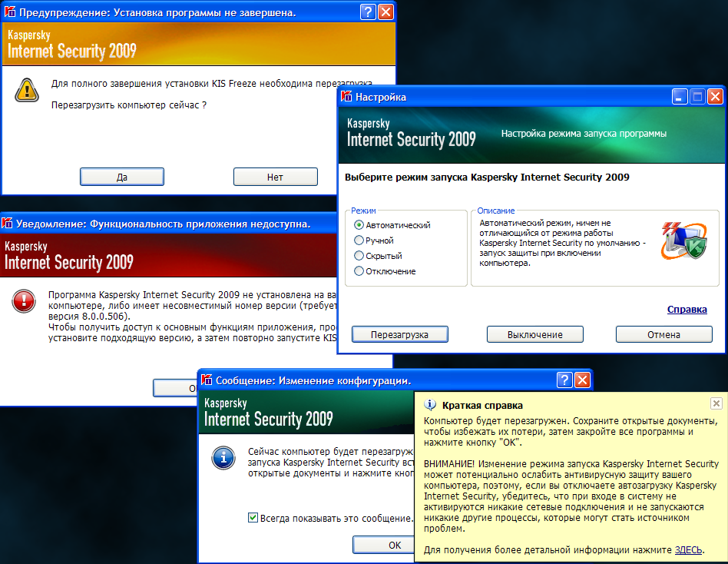Click the blue information icon in Сообщение dialog

coord(223,458)
